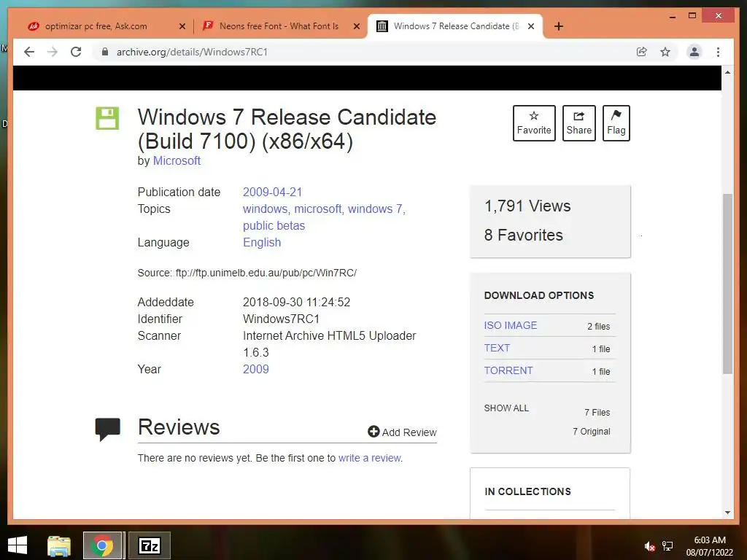Switch to the optimizar pc free, Ask.com tab
This screenshot has width=747, height=560.
(x=96, y=26)
